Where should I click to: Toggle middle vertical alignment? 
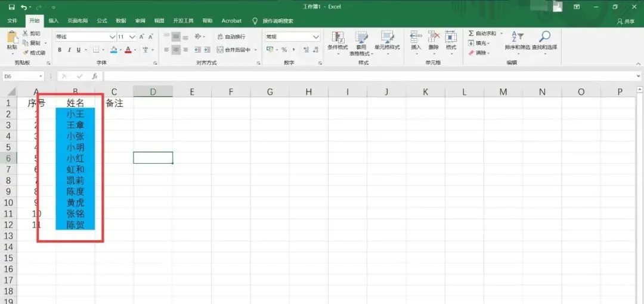pos(176,37)
